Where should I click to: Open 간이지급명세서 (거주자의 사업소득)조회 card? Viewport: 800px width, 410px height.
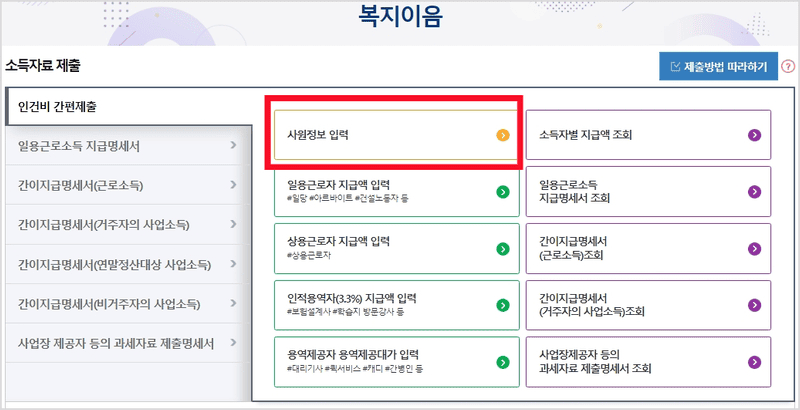(648, 305)
